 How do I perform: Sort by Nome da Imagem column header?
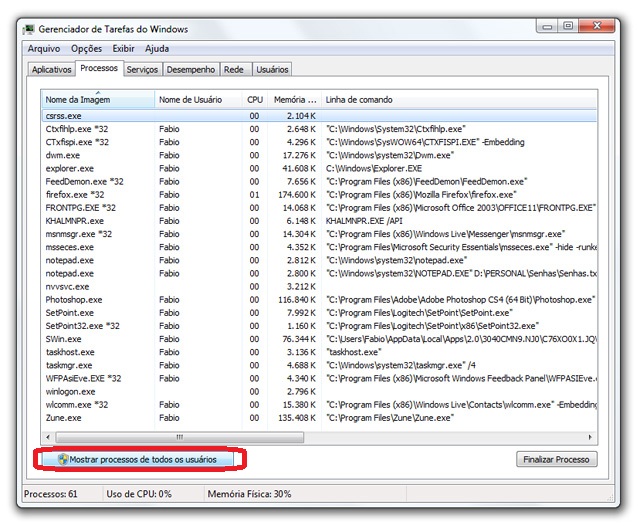[x=98, y=100]
